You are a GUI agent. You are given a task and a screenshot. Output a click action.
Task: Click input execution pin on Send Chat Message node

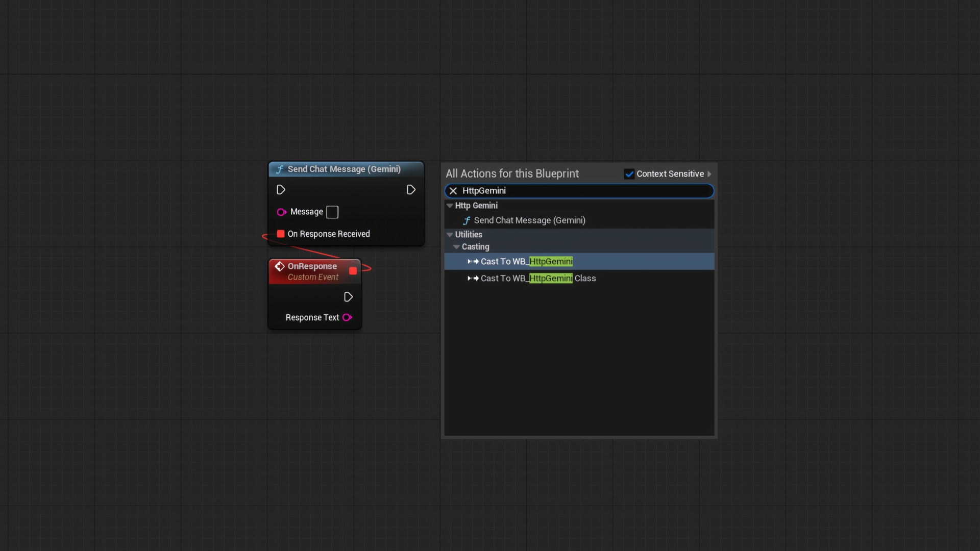point(281,190)
